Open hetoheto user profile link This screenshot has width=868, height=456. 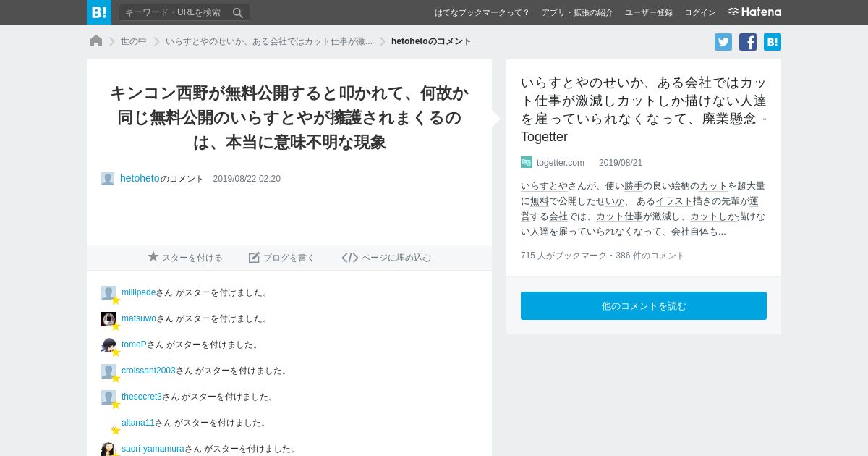(x=140, y=178)
